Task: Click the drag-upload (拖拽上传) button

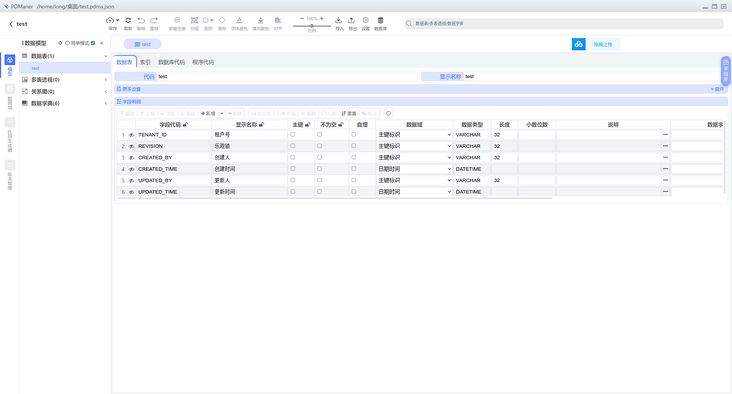Action: click(x=603, y=44)
